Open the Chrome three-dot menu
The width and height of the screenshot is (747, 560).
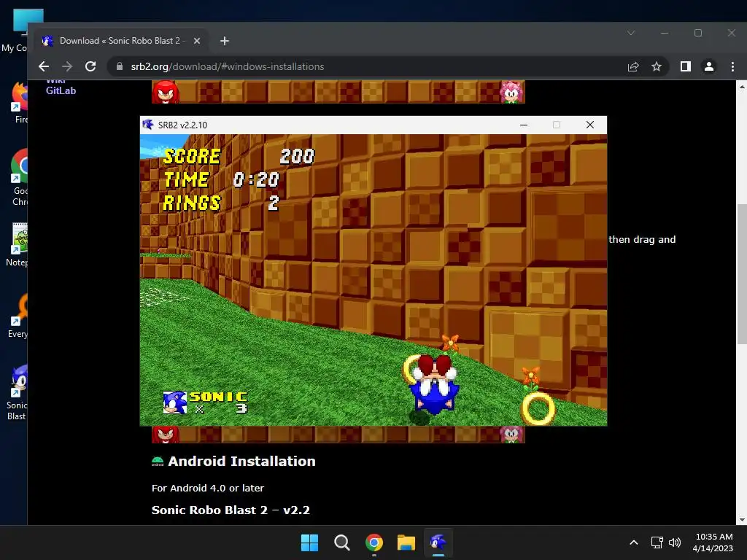[732, 66]
